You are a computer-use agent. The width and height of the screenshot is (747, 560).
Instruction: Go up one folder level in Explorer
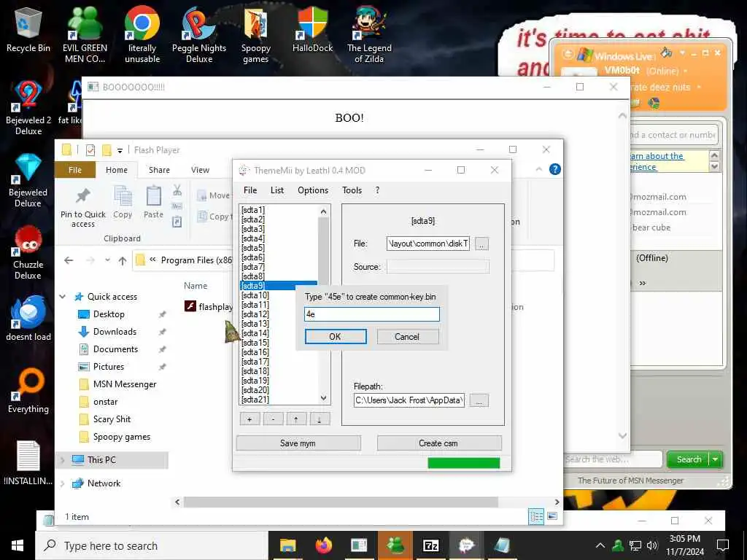[123, 260]
